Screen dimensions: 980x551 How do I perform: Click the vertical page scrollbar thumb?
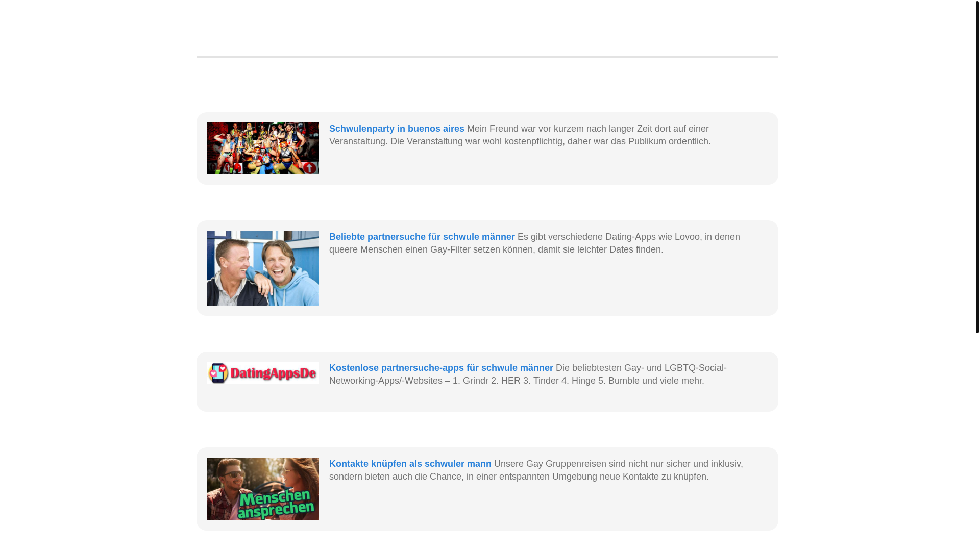tap(977, 166)
